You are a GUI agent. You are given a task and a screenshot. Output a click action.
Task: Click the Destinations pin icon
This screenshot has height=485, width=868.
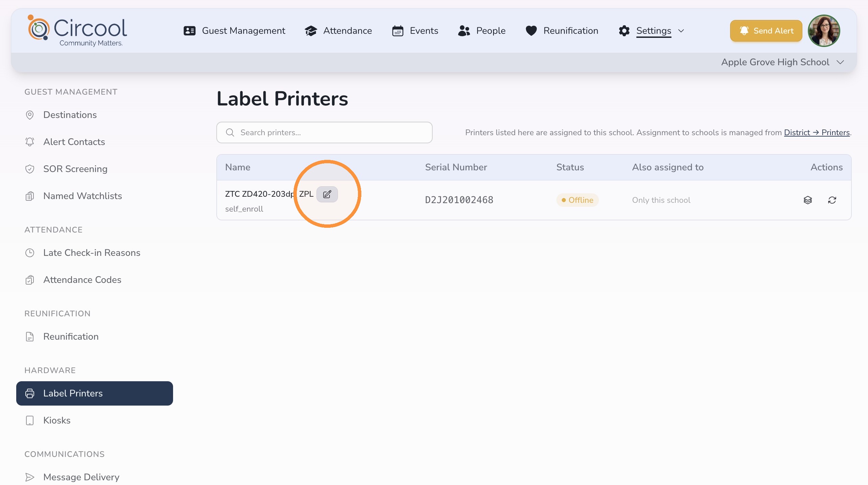[30, 115]
